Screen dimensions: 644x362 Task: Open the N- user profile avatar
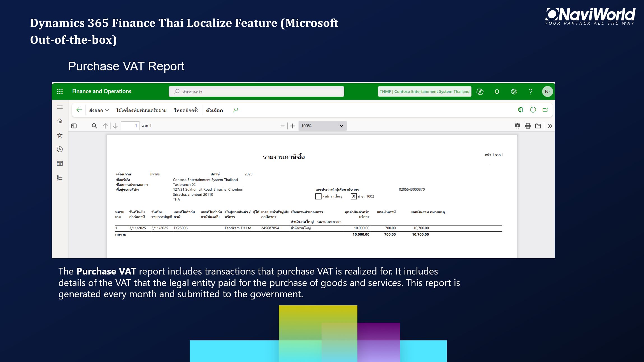547,92
